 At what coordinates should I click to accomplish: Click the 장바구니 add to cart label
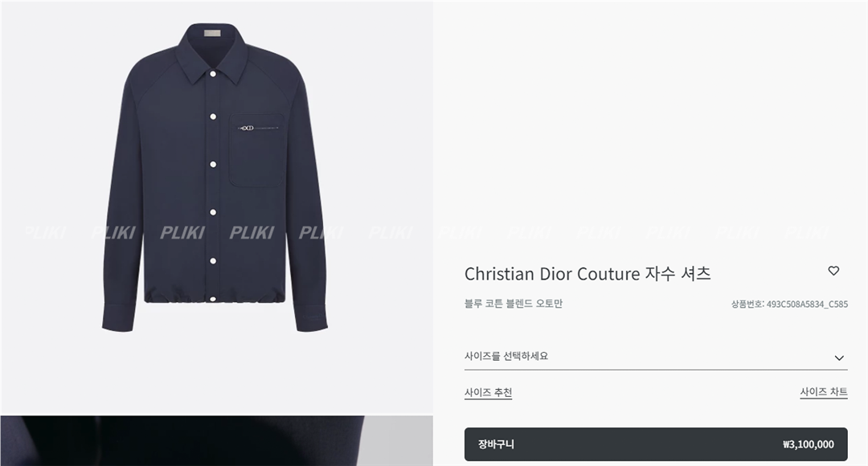pos(496,444)
